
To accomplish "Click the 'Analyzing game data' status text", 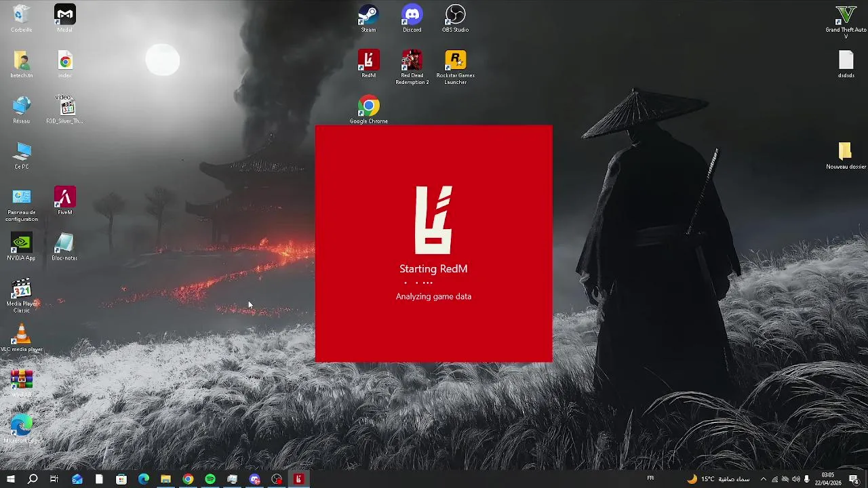I will pos(433,296).
